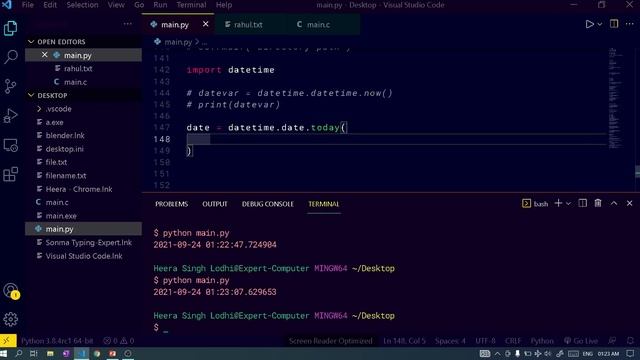
Task: Open the Run and Debug view
Action: (x=10, y=116)
